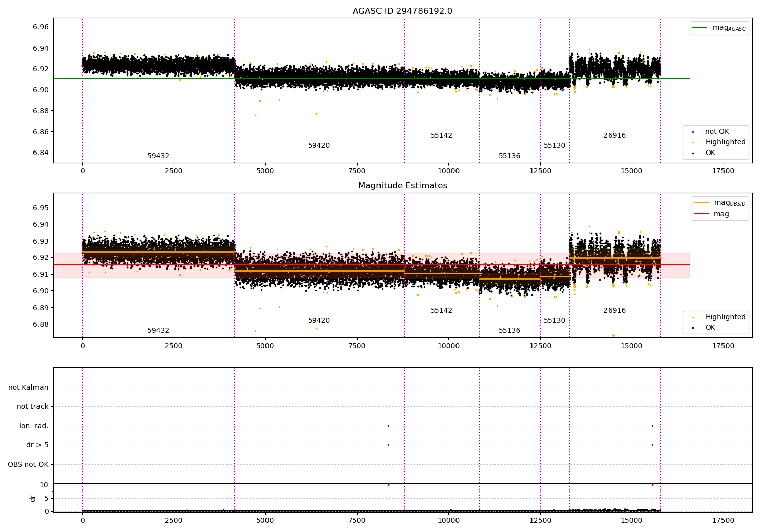Click the '5' tick on the dr axis
Viewport: 760px width, 532px height.
[46, 498]
